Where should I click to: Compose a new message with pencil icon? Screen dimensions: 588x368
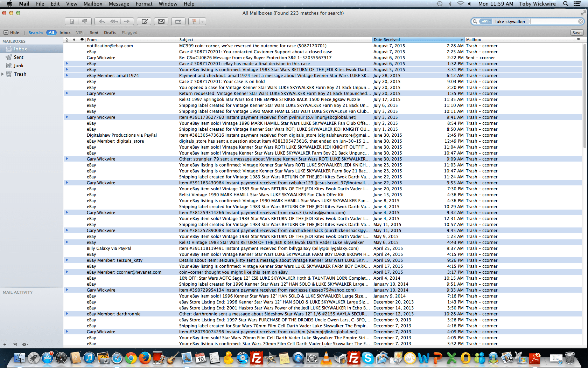pos(144,21)
